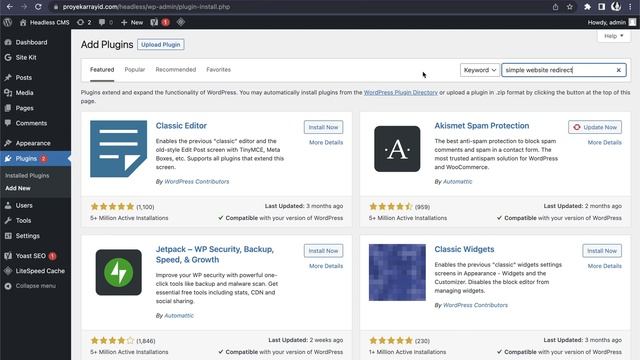The image size is (640, 360).
Task: Open the Automattic author link under Akismet
Action: 457,182
